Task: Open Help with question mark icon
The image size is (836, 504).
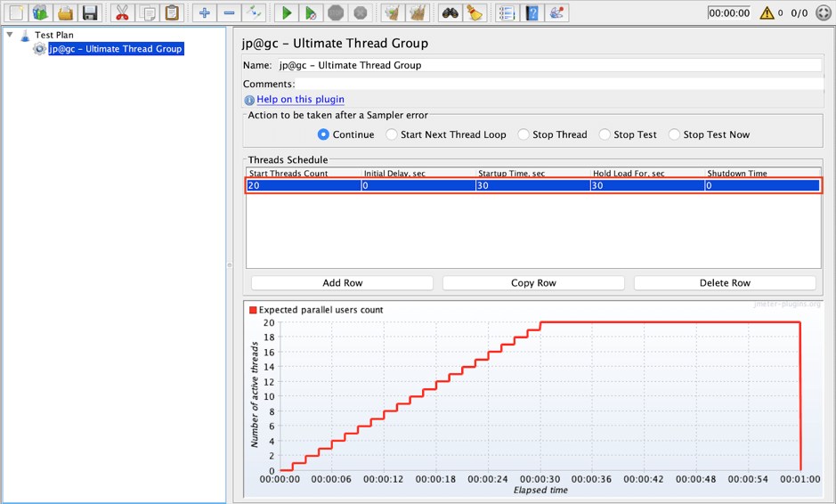Action: coord(532,12)
